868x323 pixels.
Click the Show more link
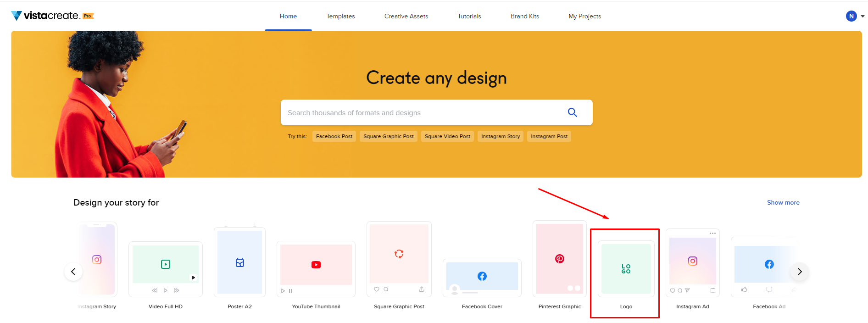point(783,202)
